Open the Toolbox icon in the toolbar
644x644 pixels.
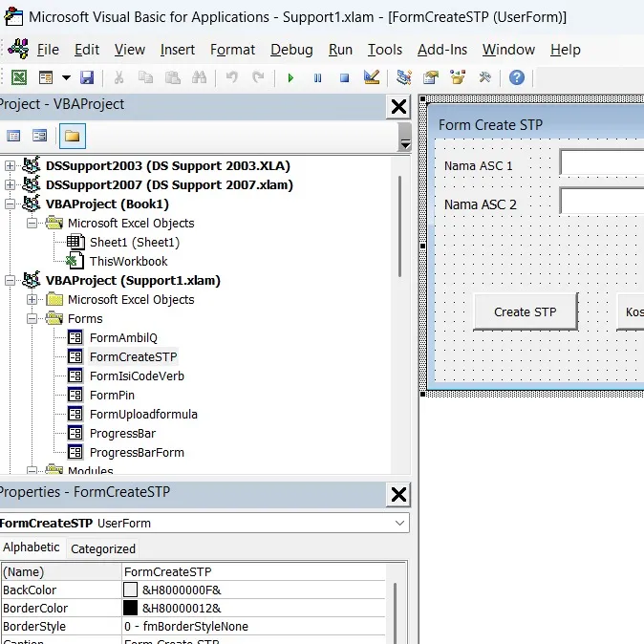tap(485, 78)
